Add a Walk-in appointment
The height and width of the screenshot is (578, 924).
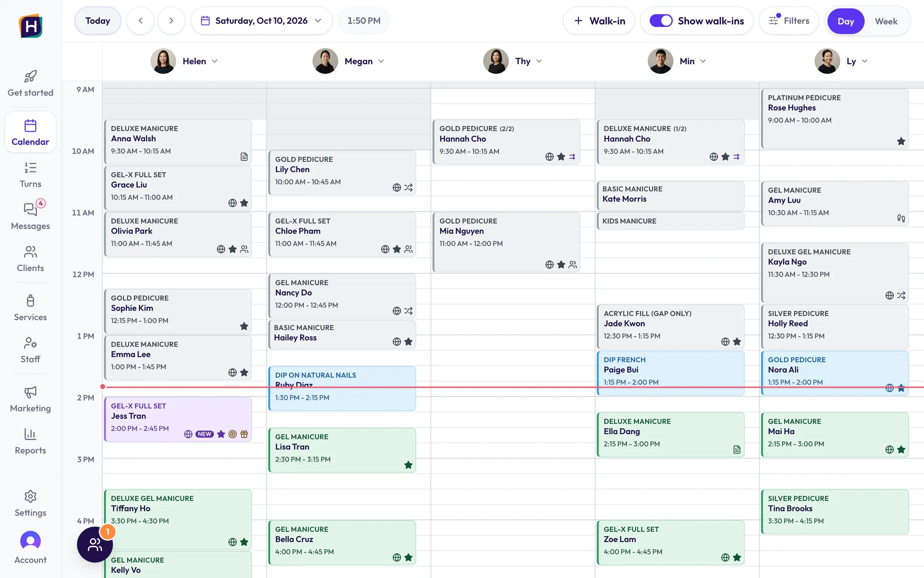click(599, 21)
